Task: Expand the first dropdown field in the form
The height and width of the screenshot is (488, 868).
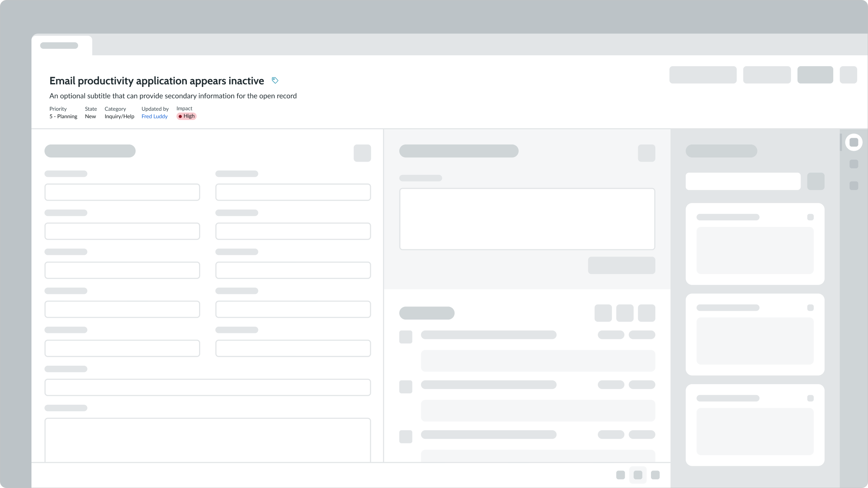Action: pyautogui.click(x=122, y=192)
